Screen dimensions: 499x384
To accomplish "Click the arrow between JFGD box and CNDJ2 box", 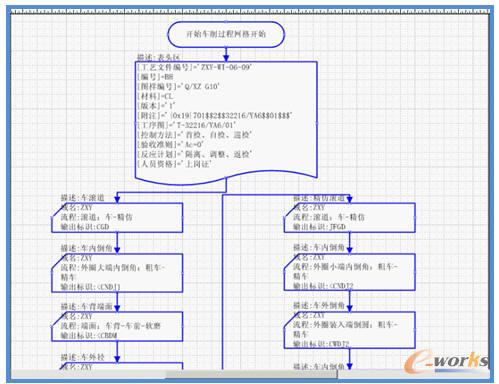I will [x=349, y=243].
